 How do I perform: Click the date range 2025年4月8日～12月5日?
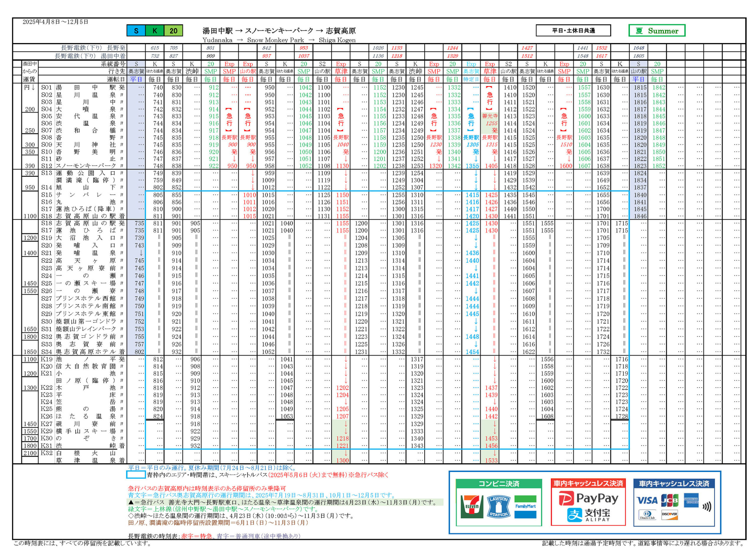55,22
